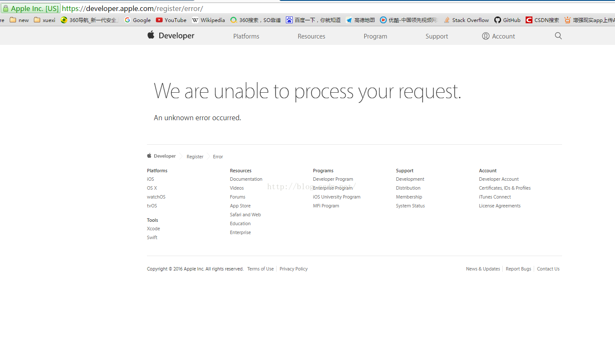Image resolution: width=615 pixels, height=364 pixels.
Task: Open Certificates, IDs & Profiles link
Action: 505,188
